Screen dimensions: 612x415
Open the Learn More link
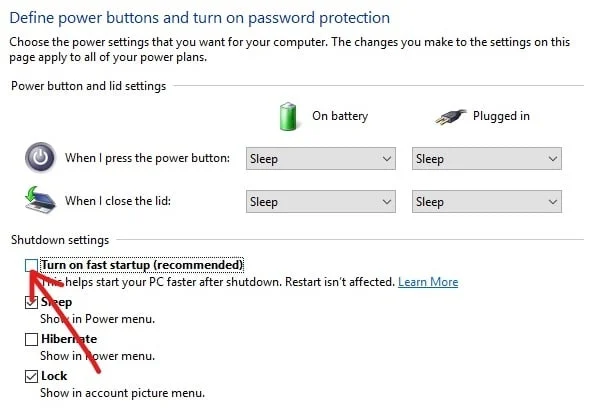coord(428,282)
